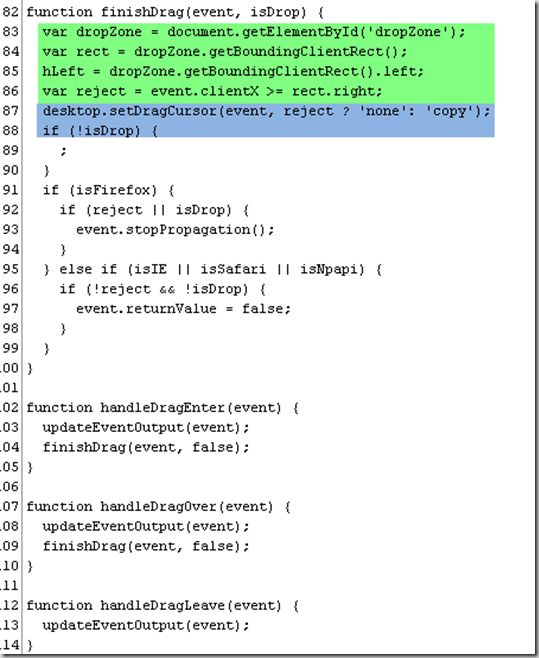Click finishDrag(event, false) inside handleDragEnter
This screenshot has height=658, width=539.
tap(146, 447)
